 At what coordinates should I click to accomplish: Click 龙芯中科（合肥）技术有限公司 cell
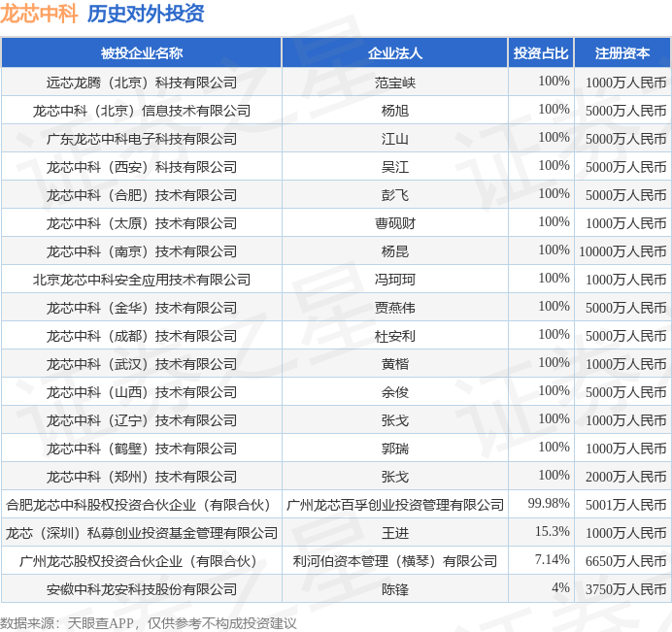click(142, 195)
